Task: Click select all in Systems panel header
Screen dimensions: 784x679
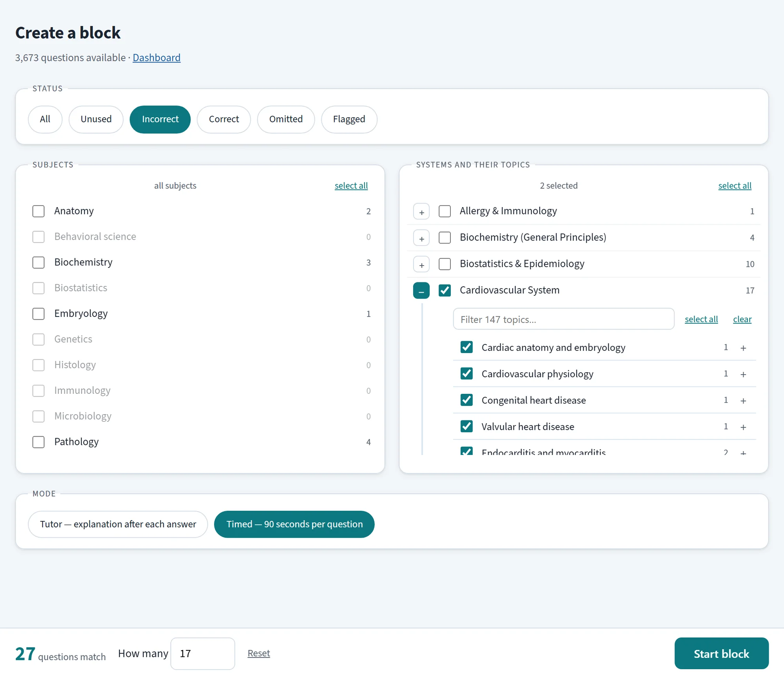Action: pyautogui.click(x=735, y=186)
